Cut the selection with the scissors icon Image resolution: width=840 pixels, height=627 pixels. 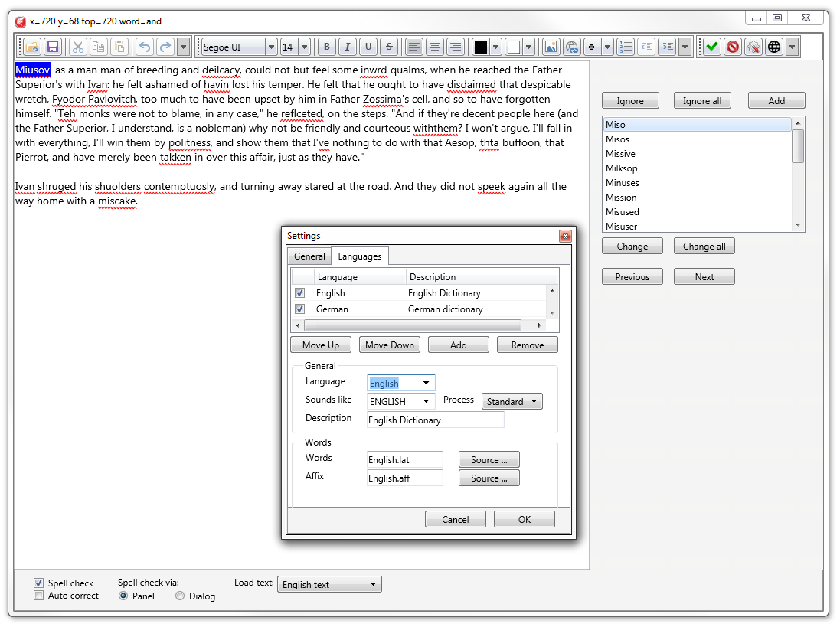[78, 47]
